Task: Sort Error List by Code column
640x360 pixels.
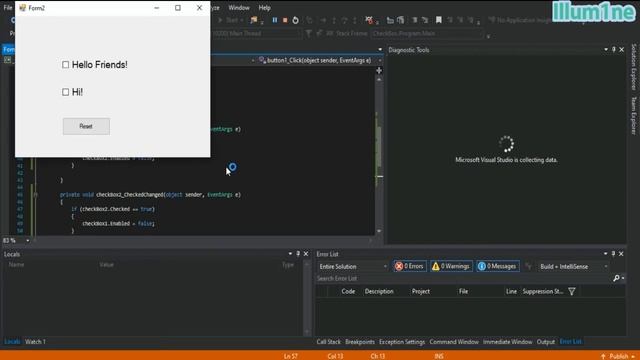Action: [x=348, y=291]
